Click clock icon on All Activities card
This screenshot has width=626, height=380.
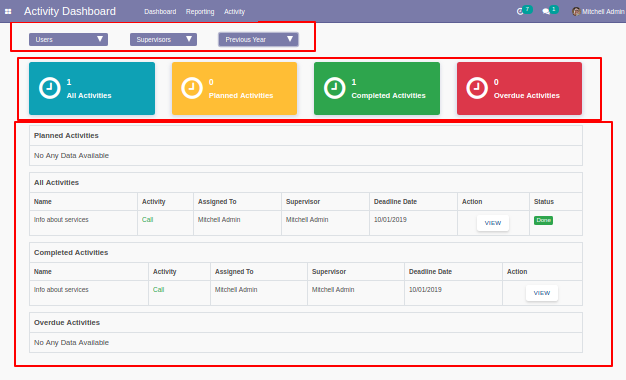point(50,88)
